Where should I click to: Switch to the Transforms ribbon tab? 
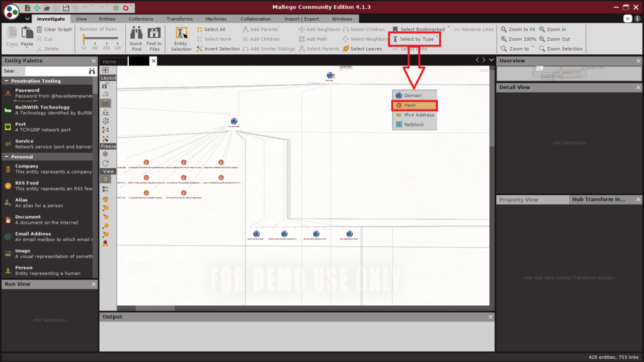click(x=179, y=19)
